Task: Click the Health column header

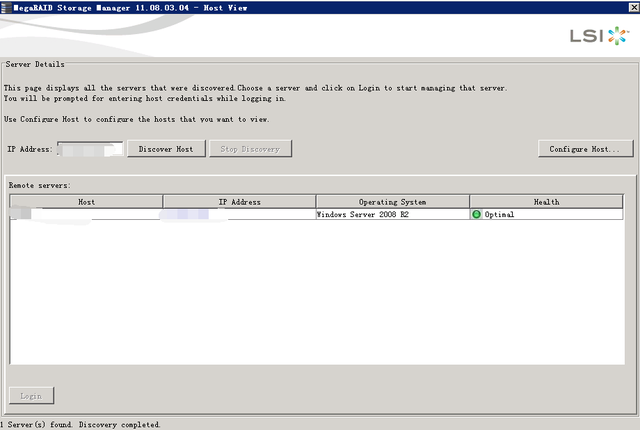Action: (x=546, y=202)
